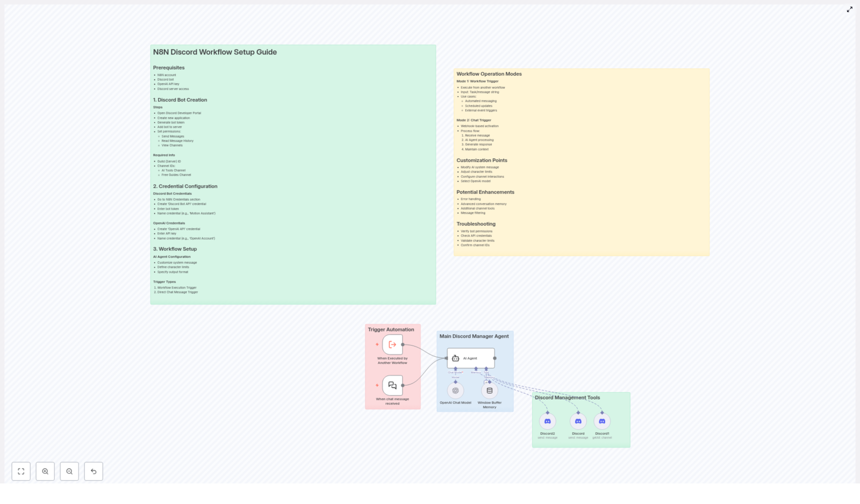Image resolution: width=860 pixels, height=504 pixels.
Task: Zoom out of the canvas
Action: 69,471
